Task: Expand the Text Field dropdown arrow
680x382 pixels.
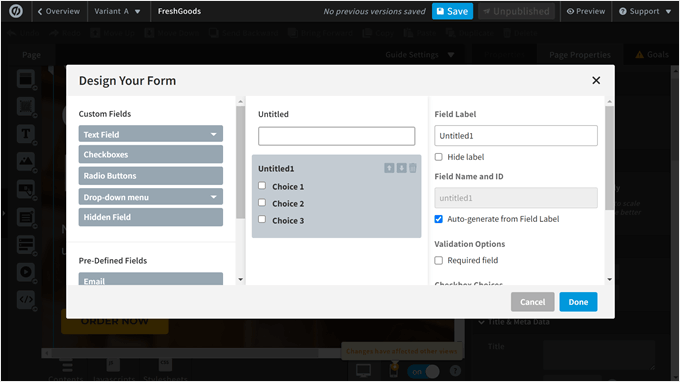Action: (213, 134)
